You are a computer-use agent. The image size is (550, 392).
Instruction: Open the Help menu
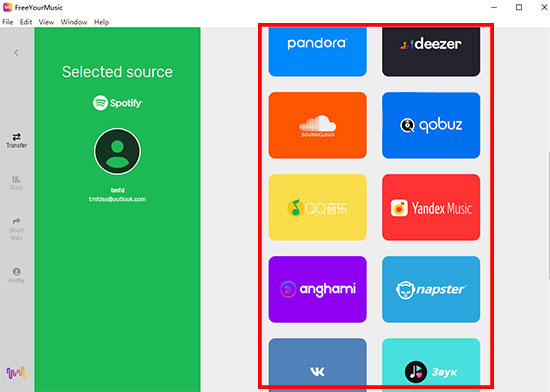(x=101, y=22)
